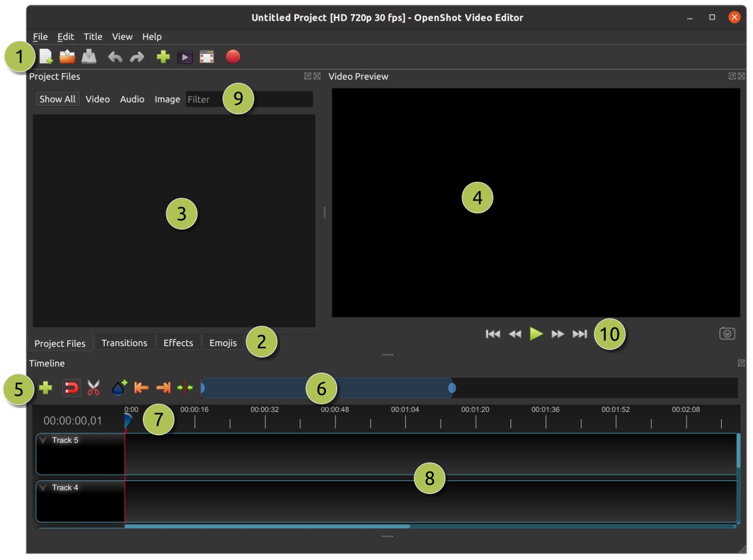Open the Export Video icon
Viewport: 753px width, 560px height.
(x=205, y=57)
